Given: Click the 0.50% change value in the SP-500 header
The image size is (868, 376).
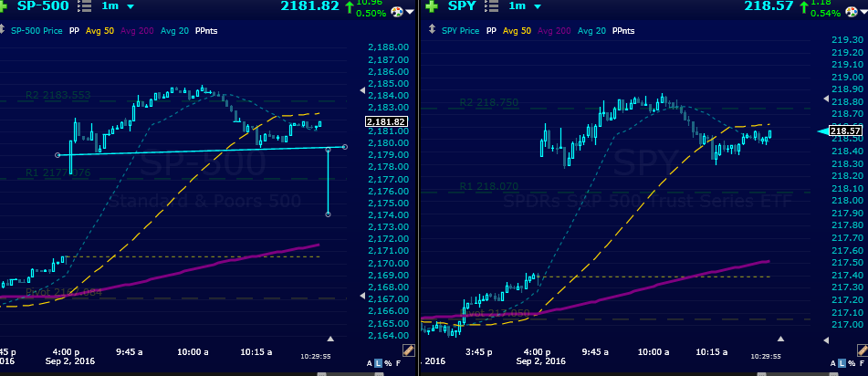Looking at the screenshot, I should click(x=371, y=14).
